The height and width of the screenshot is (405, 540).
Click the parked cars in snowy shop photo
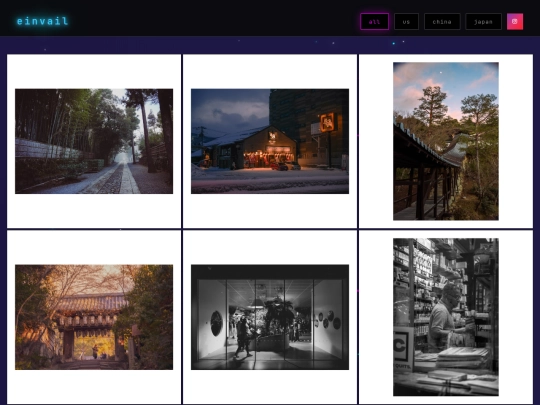coord(285,166)
